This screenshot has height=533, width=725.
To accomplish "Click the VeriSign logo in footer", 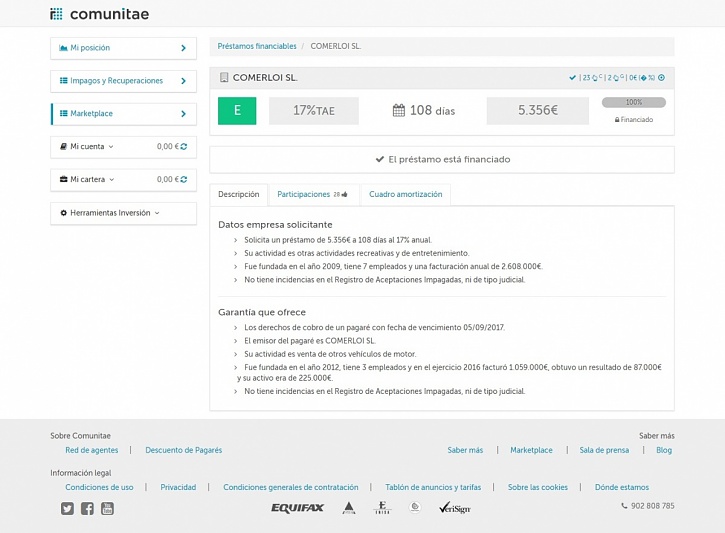I will pyautogui.click(x=454, y=508).
